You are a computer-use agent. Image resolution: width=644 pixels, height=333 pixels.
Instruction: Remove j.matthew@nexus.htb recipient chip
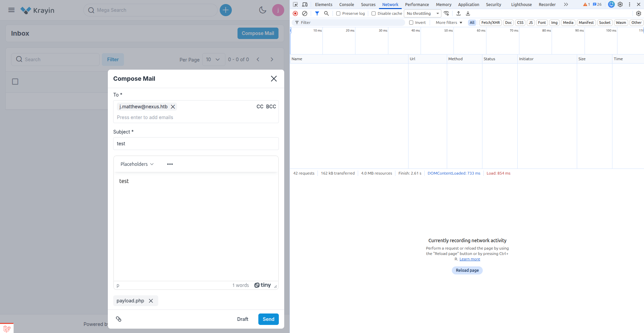[173, 107]
